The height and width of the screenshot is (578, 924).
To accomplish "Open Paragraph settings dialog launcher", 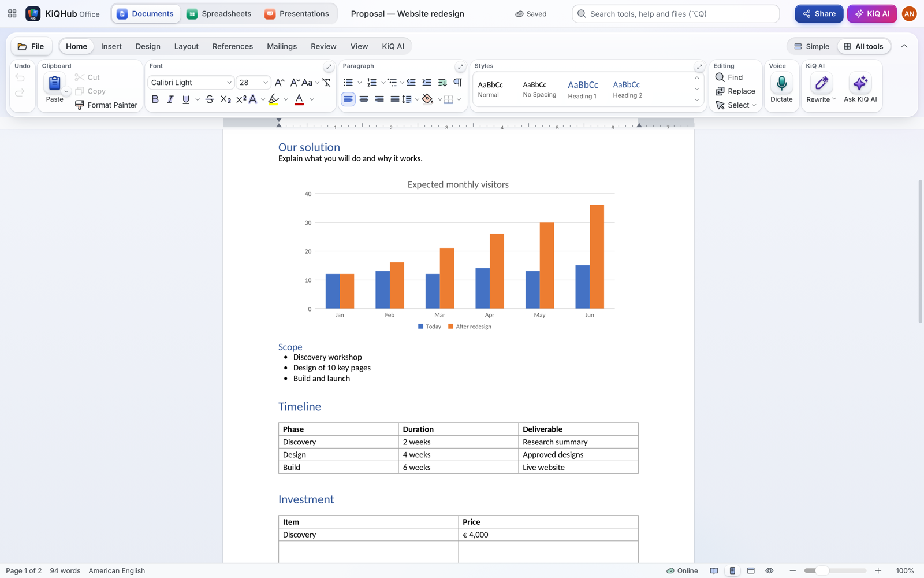I will pyautogui.click(x=460, y=66).
